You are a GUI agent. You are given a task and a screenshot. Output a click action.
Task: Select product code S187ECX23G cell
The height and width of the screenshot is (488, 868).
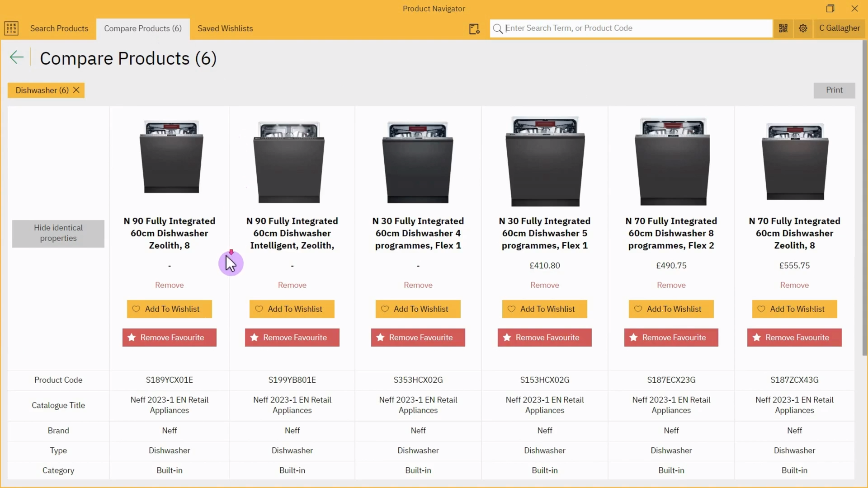[x=671, y=380]
